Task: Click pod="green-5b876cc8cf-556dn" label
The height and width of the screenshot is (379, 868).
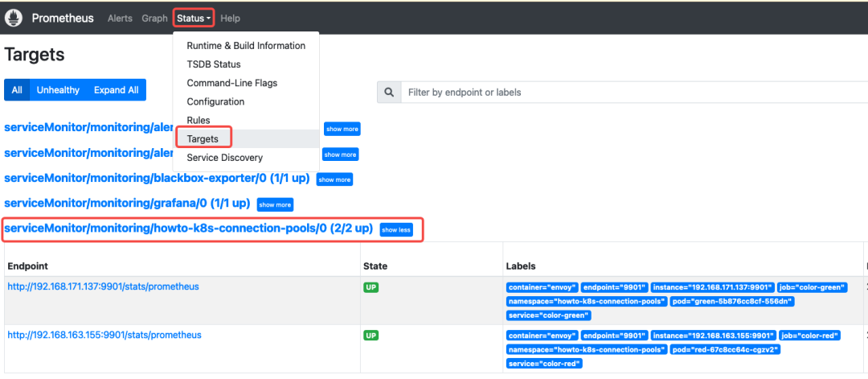Action: coord(732,302)
